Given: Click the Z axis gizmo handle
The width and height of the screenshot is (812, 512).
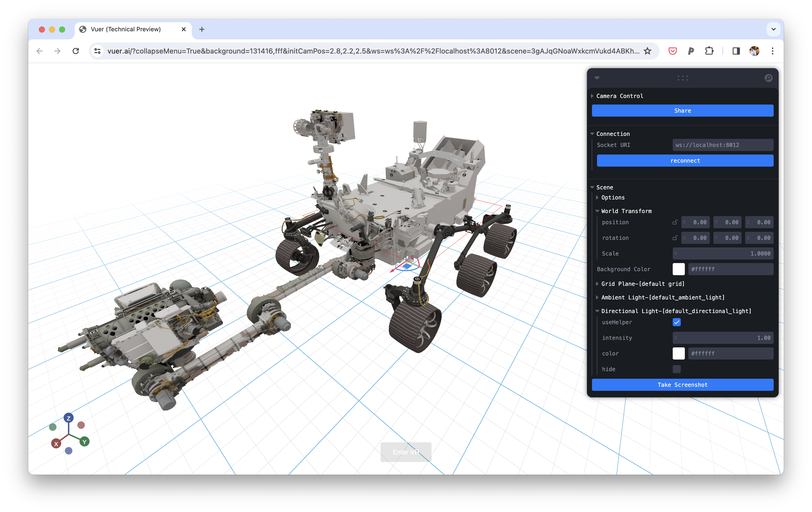Looking at the screenshot, I should (69, 418).
